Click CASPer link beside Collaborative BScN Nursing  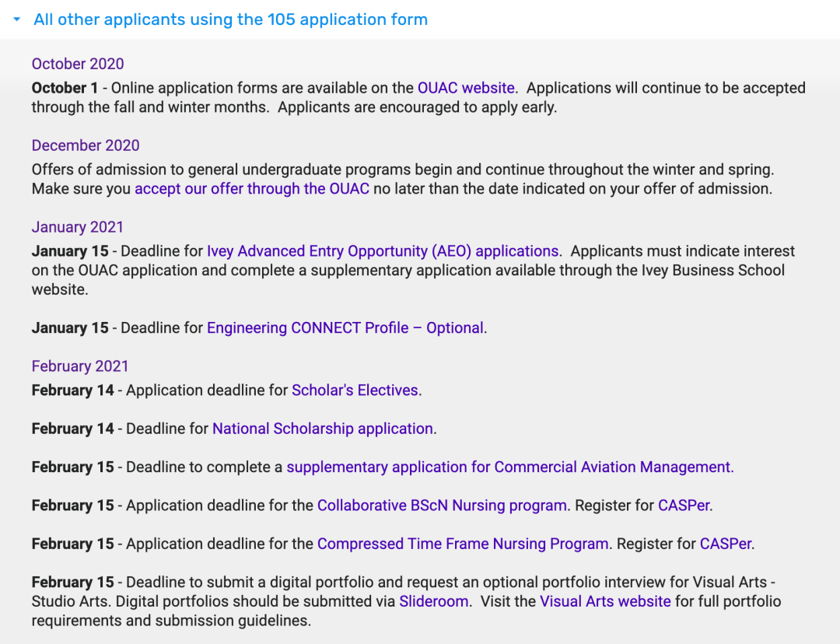pos(684,506)
